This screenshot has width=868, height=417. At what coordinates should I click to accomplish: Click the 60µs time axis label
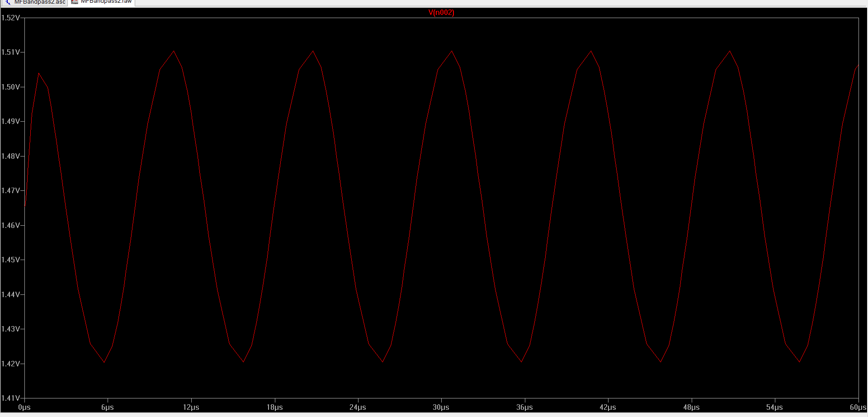point(858,408)
